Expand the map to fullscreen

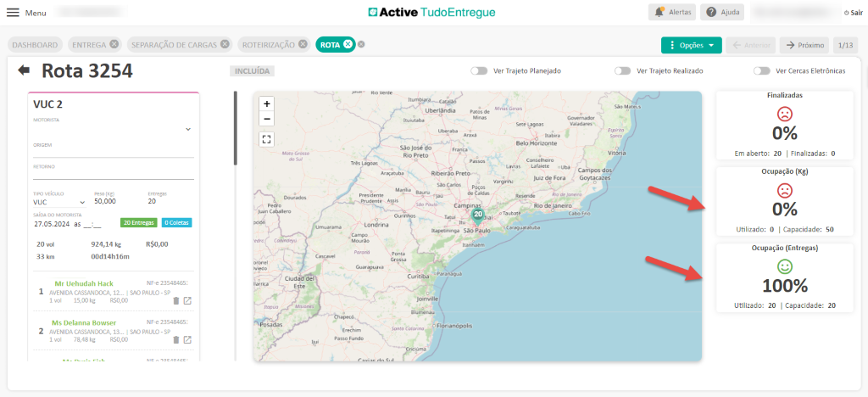pos(267,139)
